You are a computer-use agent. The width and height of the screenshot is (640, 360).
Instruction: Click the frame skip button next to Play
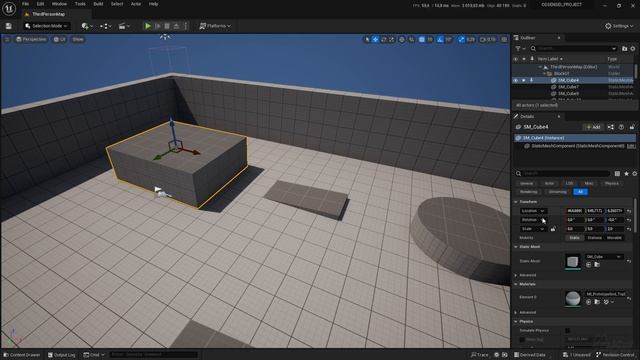[158, 26]
